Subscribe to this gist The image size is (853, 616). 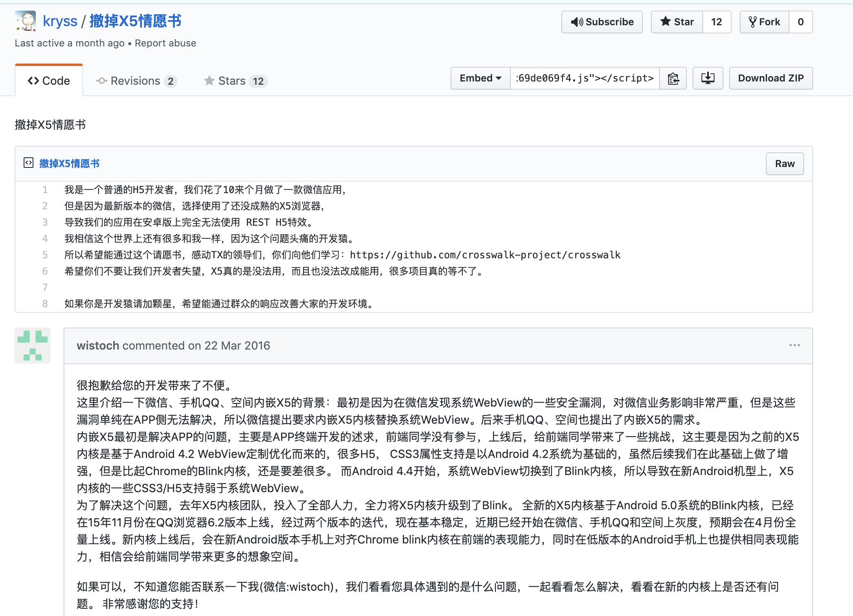click(602, 22)
